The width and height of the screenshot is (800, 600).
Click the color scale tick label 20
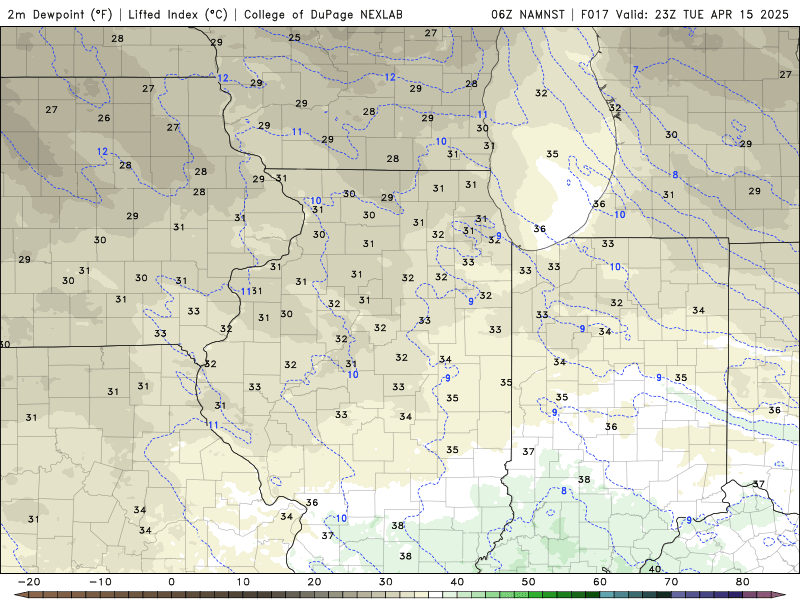pyautogui.click(x=314, y=582)
